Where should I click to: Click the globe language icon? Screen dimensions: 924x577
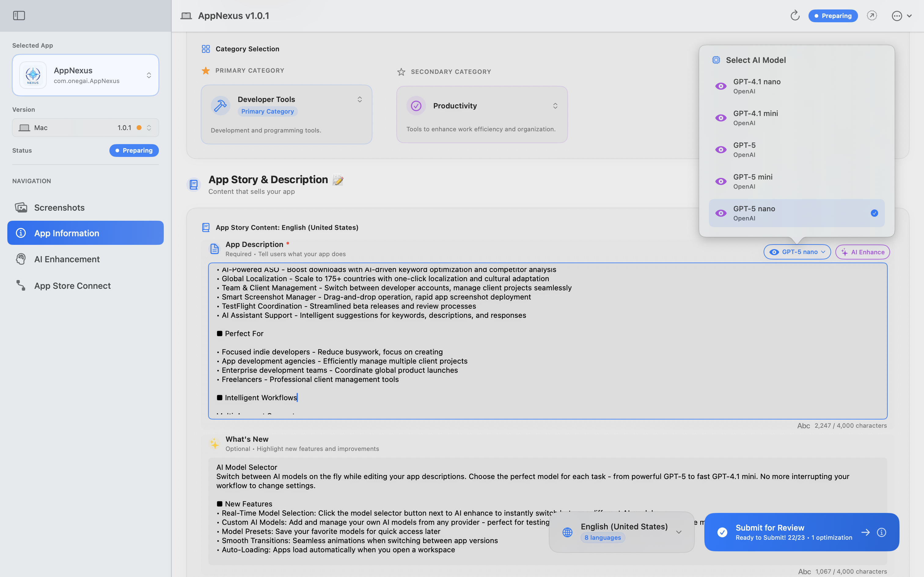pos(567,532)
